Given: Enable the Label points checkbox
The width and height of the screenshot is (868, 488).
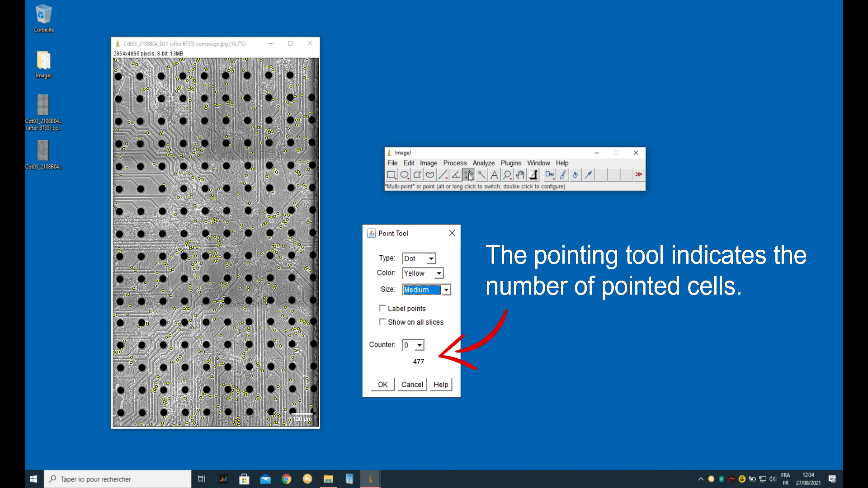Looking at the screenshot, I should point(382,308).
